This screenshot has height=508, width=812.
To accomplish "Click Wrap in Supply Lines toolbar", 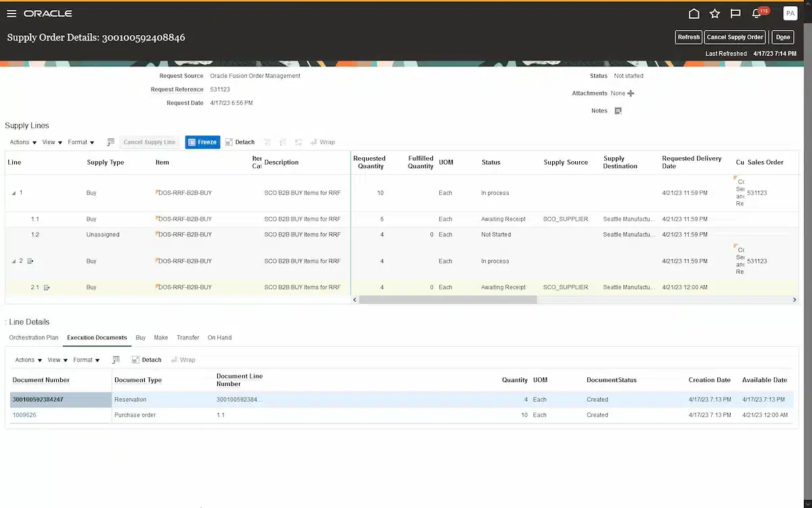I will (x=323, y=142).
